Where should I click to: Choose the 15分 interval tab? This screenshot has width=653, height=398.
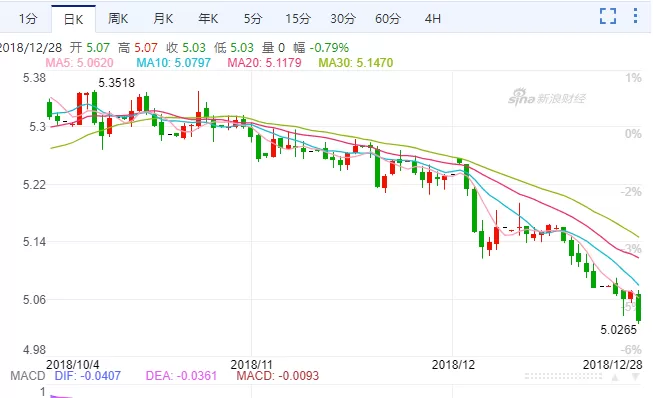tap(298, 19)
